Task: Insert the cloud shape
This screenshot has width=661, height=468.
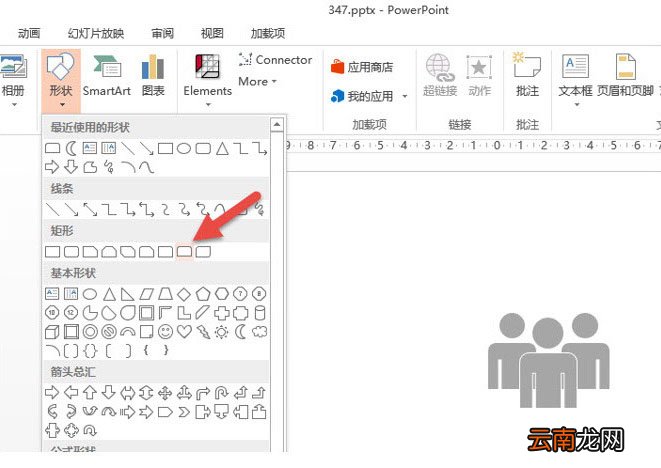Action: pos(259,332)
